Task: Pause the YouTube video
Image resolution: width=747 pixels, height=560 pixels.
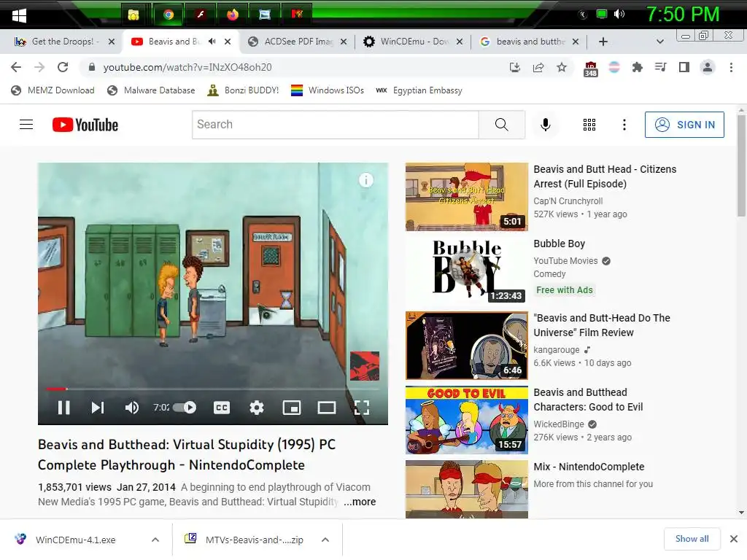Action: tap(64, 408)
